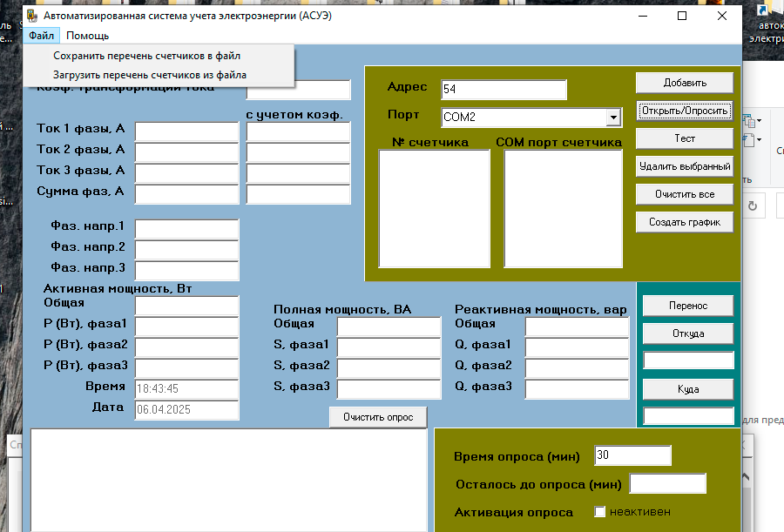
Task: Minimize the АСУЭ window
Action: coord(643,16)
